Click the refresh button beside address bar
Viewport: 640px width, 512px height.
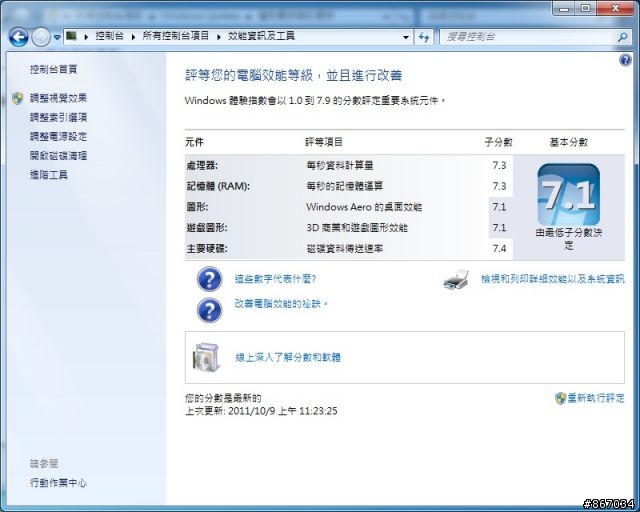click(424, 37)
